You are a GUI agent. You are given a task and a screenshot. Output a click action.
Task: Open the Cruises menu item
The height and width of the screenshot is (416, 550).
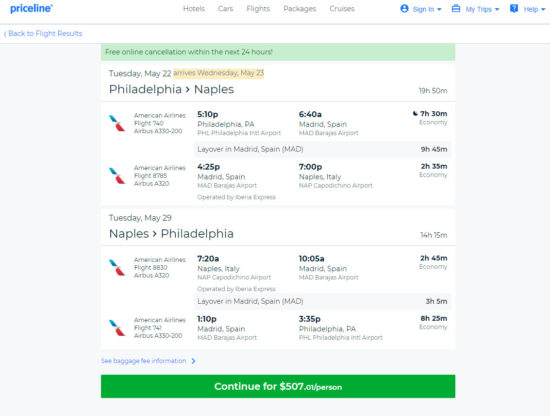342,9
